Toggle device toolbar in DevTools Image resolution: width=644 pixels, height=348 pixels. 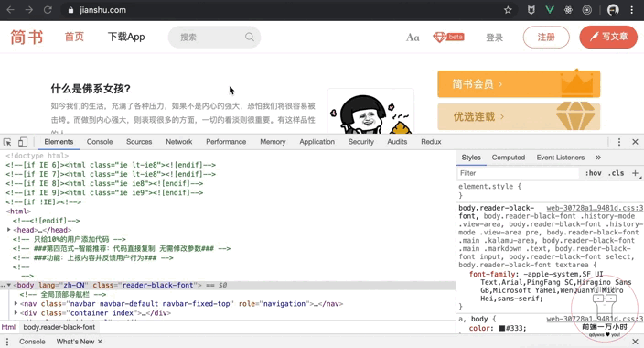coord(23,142)
